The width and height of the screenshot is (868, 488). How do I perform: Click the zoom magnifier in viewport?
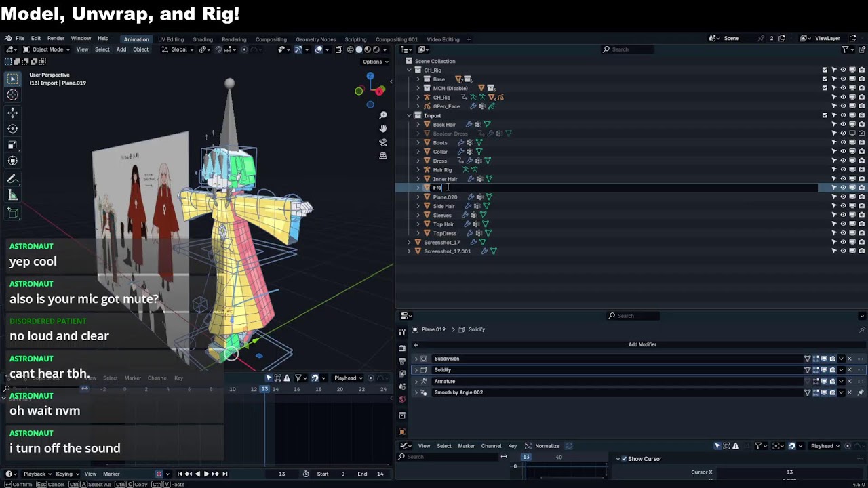click(383, 115)
